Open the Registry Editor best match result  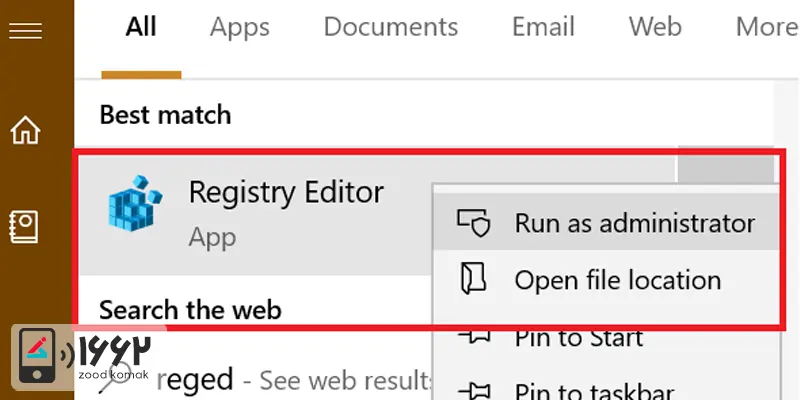click(285, 191)
